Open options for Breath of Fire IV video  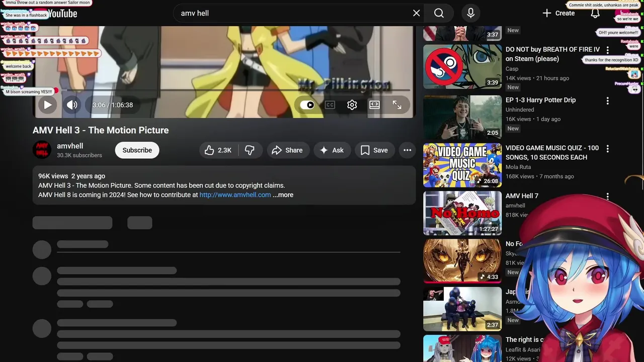608,50
